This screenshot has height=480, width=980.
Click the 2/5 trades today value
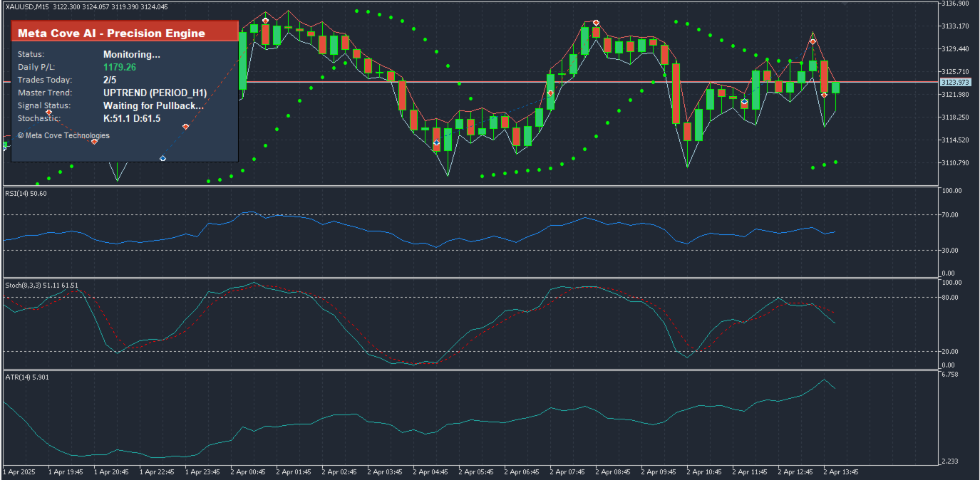110,80
